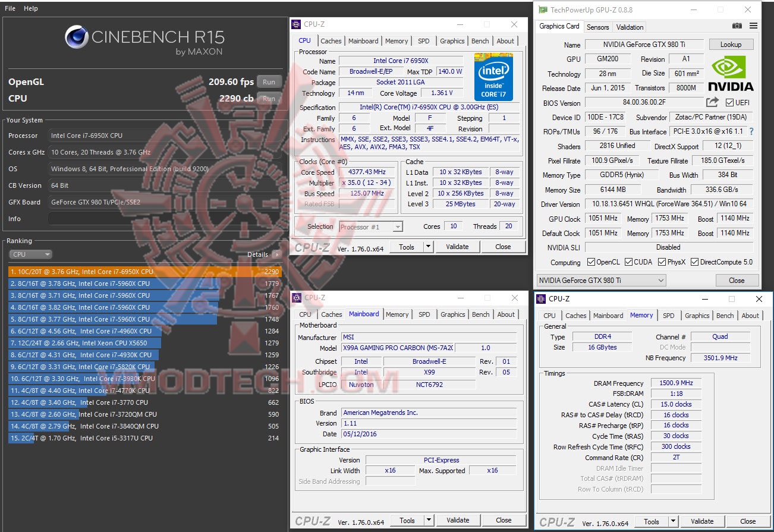
Task: Click the Close button in GPU-Z
Action: [737, 281]
